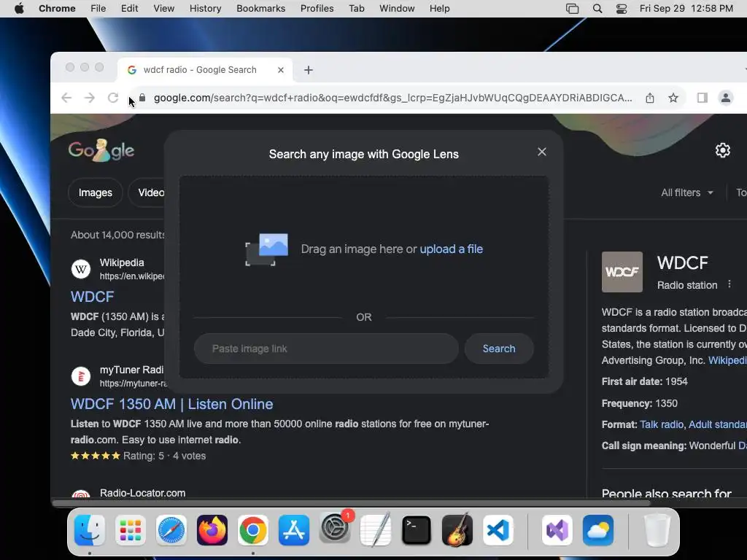The image size is (747, 560).
Task: Select the Videos filter chip
Action: point(147,192)
